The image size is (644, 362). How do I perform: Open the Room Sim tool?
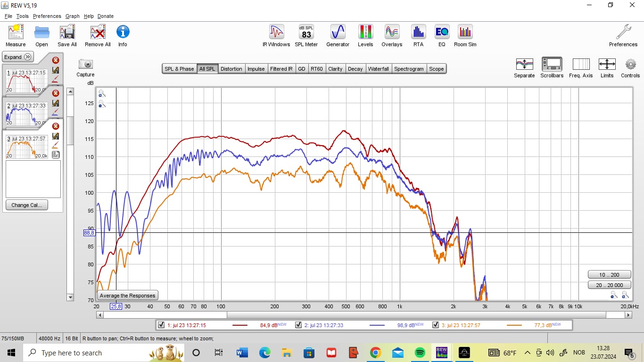coord(465,33)
